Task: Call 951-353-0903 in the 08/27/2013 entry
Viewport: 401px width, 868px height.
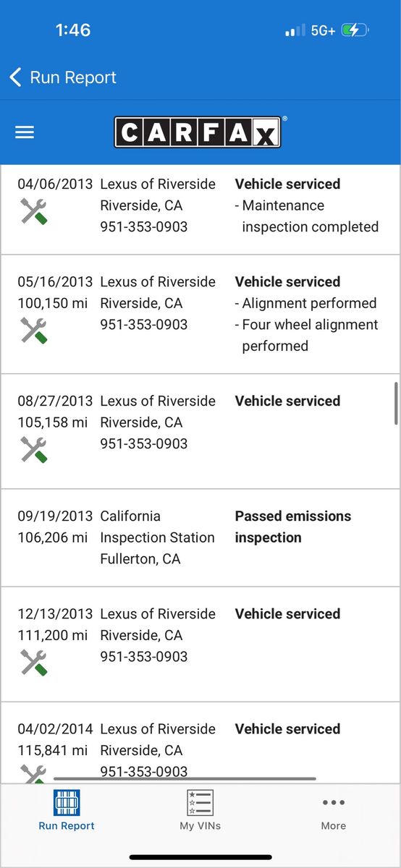Action: pyautogui.click(x=143, y=444)
